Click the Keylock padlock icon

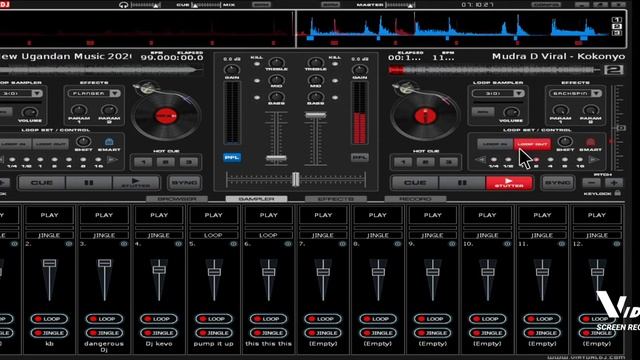[x=618, y=193]
